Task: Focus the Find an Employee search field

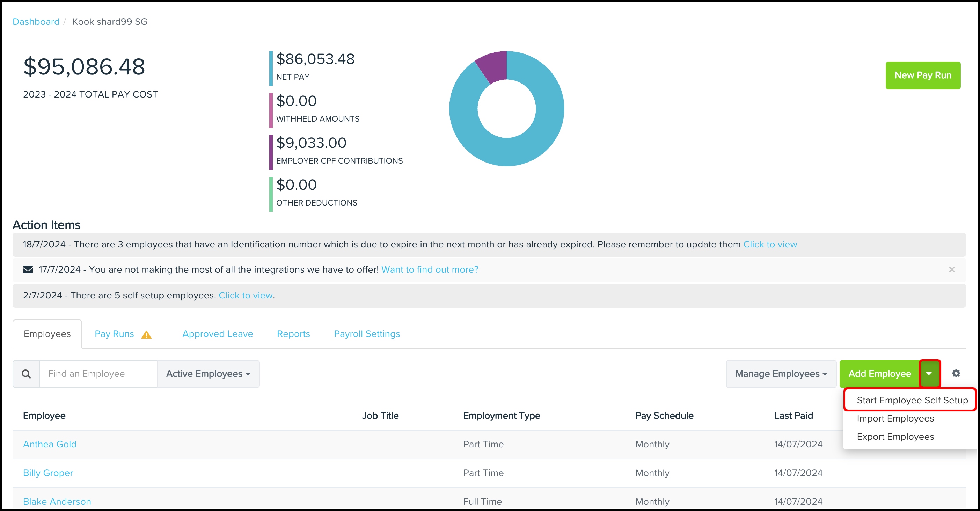Action: [x=98, y=374]
